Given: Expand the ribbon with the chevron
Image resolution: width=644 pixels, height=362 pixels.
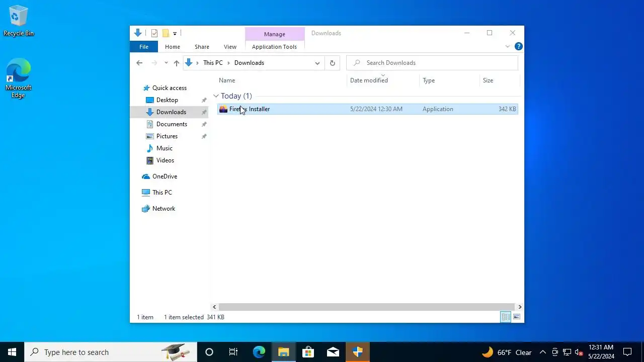Looking at the screenshot, I should coord(507,47).
